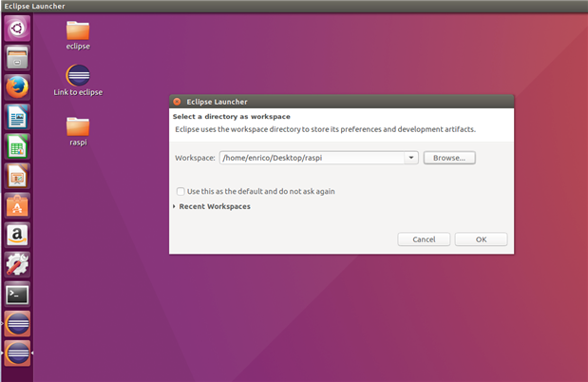Click the Eclipse Launcher dialog title bar
This screenshot has width=588, height=382.
click(341, 102)
